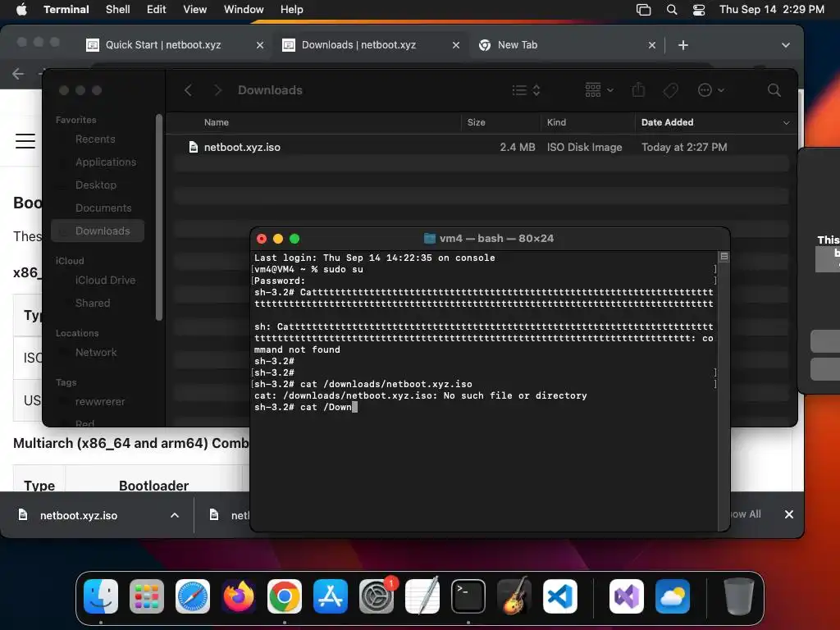This screenshot has height=630, width=840.
Task: Select Network in Finder sidebar
Action: tap(96, 353)
